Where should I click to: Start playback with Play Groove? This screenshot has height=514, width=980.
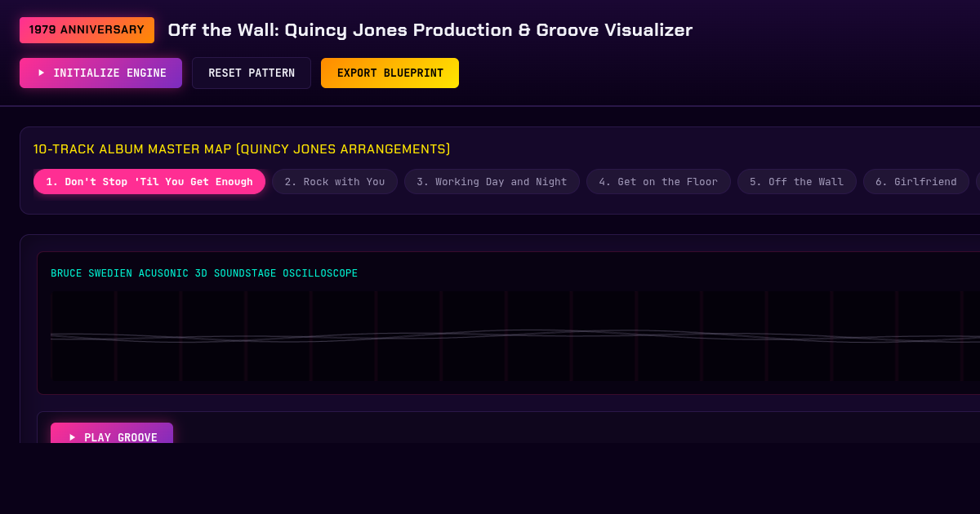(112, 433)
